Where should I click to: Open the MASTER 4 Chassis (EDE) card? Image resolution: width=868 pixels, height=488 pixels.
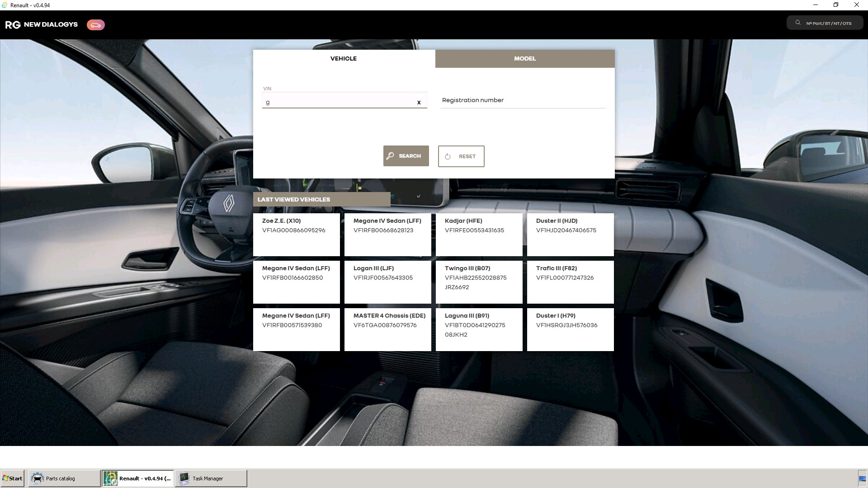[388, 329]
